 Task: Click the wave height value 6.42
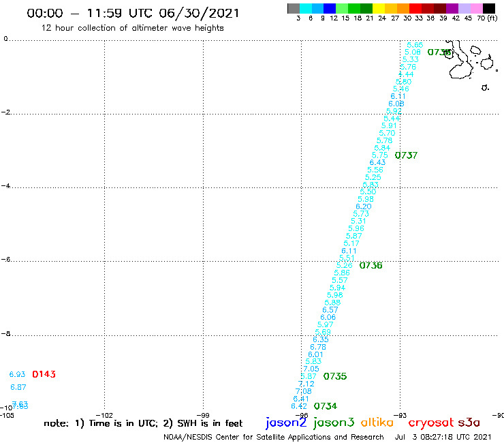(299, 406)
